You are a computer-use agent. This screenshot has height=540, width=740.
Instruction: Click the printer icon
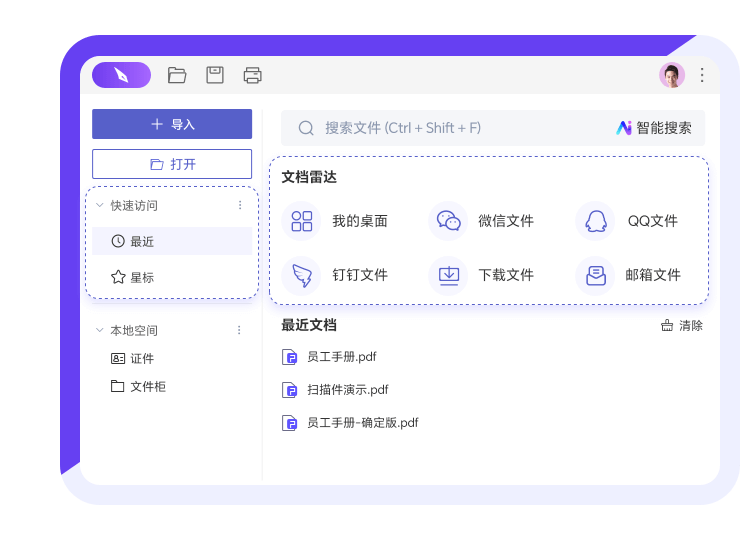(x=252, y=75)
